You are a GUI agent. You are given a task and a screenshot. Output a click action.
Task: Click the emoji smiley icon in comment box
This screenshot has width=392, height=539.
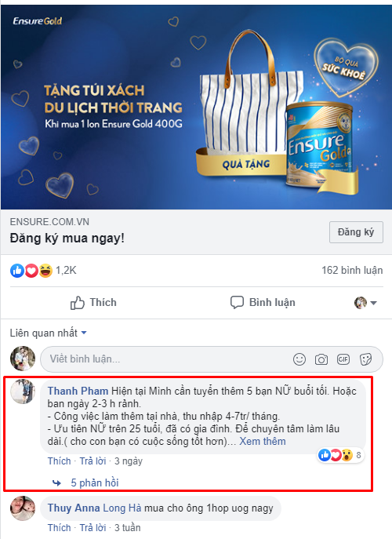click(x=299, y=359)
